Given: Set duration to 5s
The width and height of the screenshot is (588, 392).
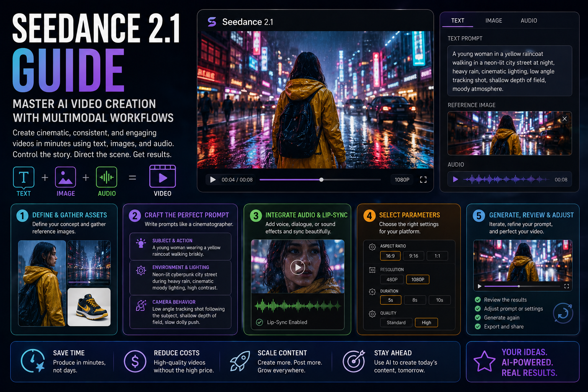Looking at the screenshot, I should [x=390, y=300].
